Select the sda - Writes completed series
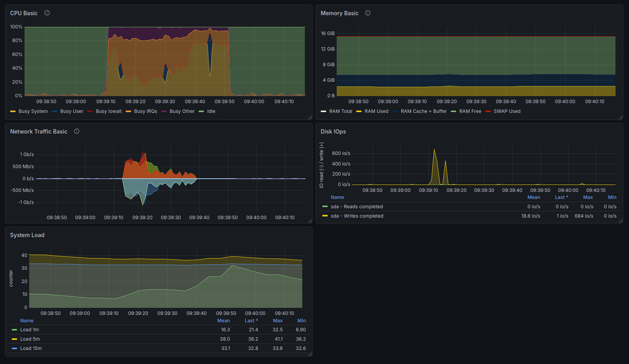This screenshot has width=629, height=364. (357, 216)
